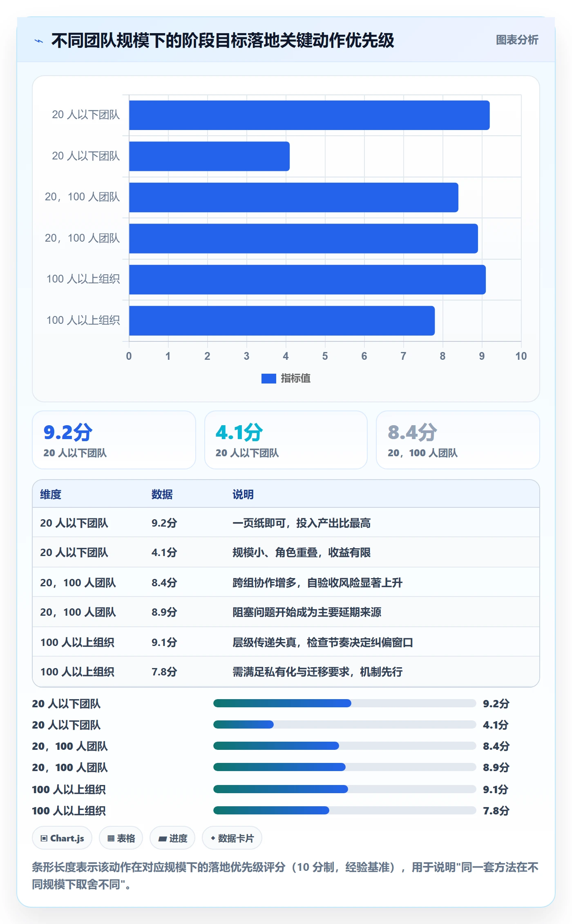The width and height of the screenshot is (572, 924).
Task: Select the Chart.js tag chip
Action: (x=62, y=838)
